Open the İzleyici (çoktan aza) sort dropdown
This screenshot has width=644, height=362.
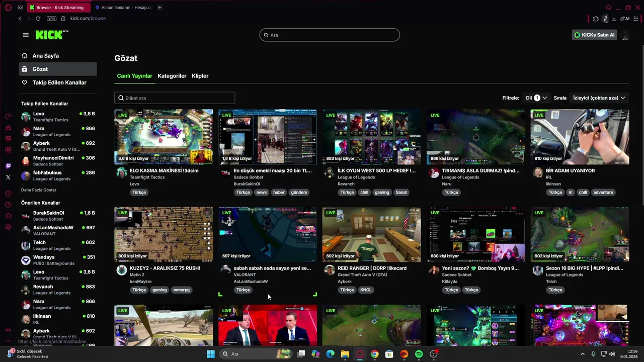(599, 98)
